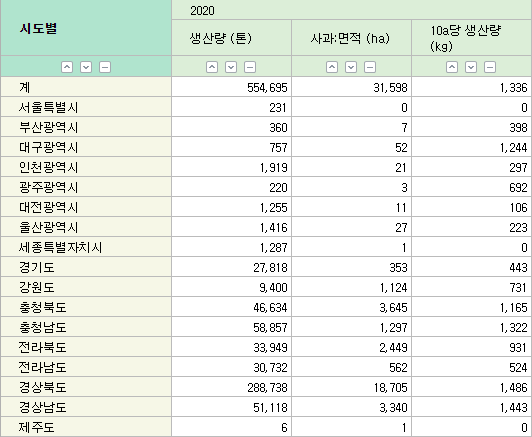
Task: Sort 생산량 (톤) column ascending
Action: (x=212, y=67)
